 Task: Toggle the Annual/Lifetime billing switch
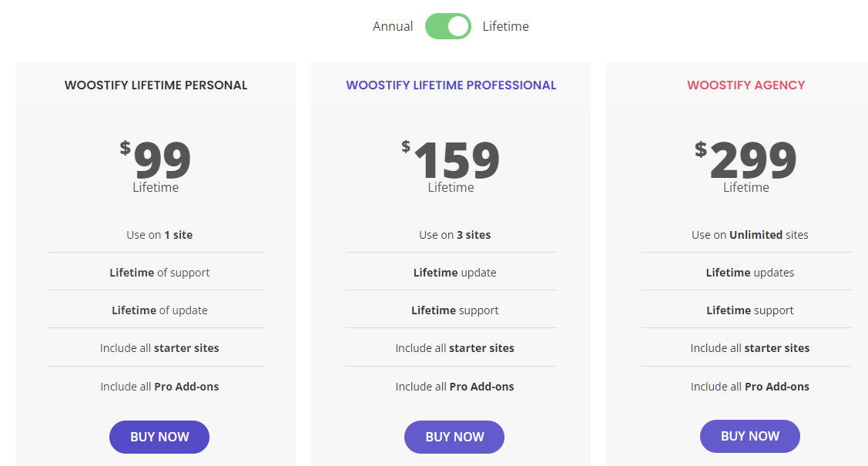[447, 26]
